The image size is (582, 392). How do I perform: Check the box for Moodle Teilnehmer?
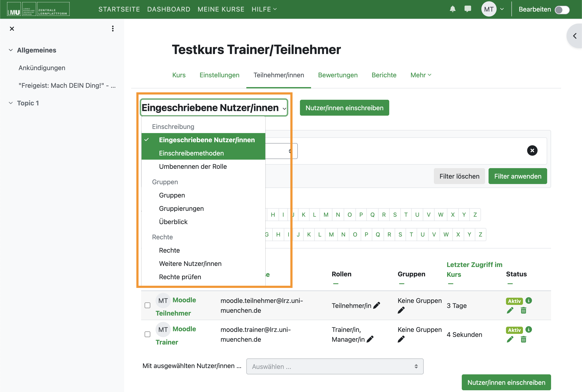147,305
